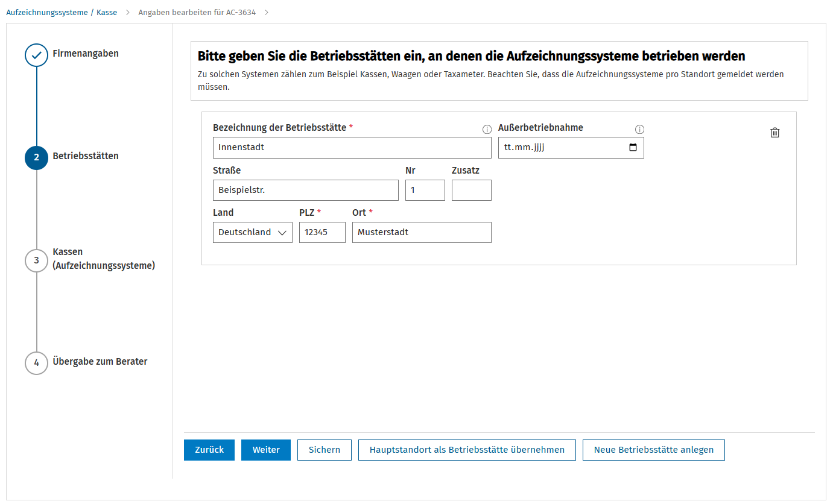Screen dimensions: 833x504
Task: Click the Betriebsstätten step label
Action: (86, 156)
